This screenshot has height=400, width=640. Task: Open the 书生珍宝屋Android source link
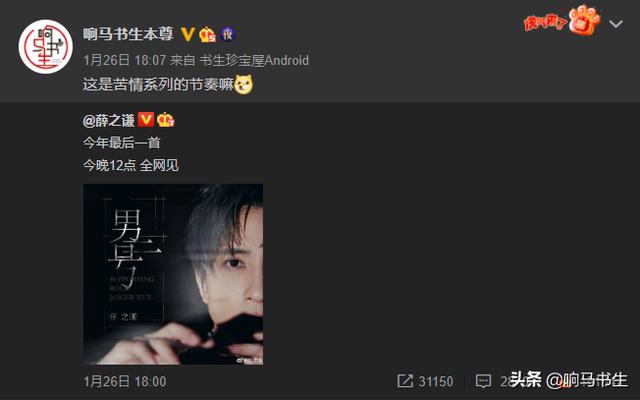coord(254,60)
